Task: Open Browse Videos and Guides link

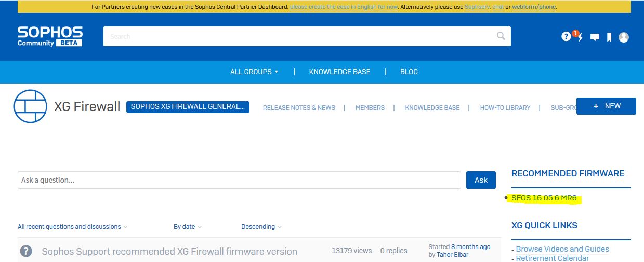Action: [x=562, y=249]
